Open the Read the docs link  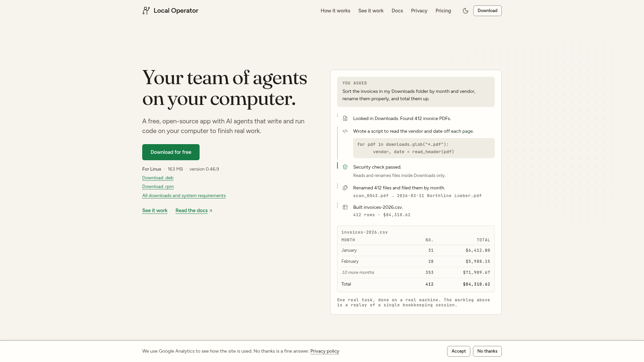click(194, 210)
